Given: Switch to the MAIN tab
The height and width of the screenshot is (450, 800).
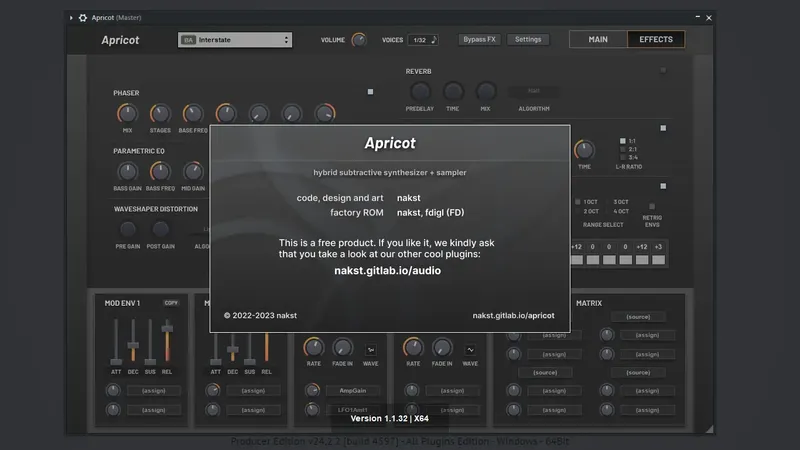Looking at the screenshot, I should [x=598, y=39].
